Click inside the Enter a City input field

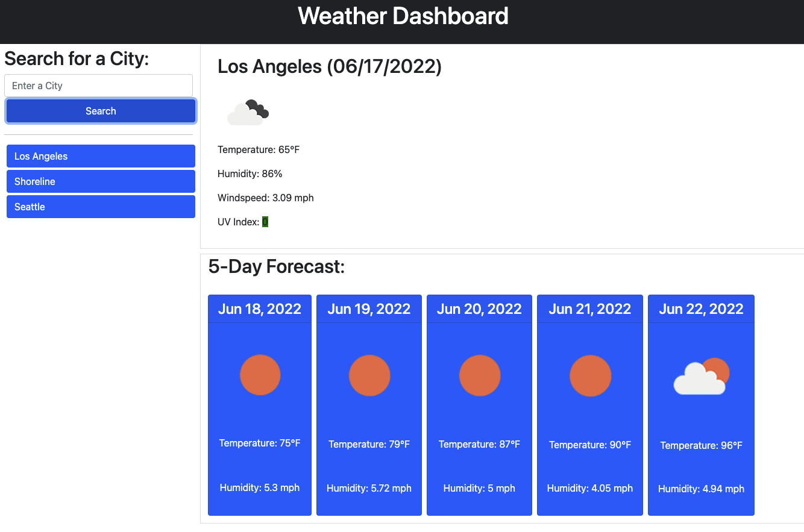pyautogui.click(x=98, y=85)
